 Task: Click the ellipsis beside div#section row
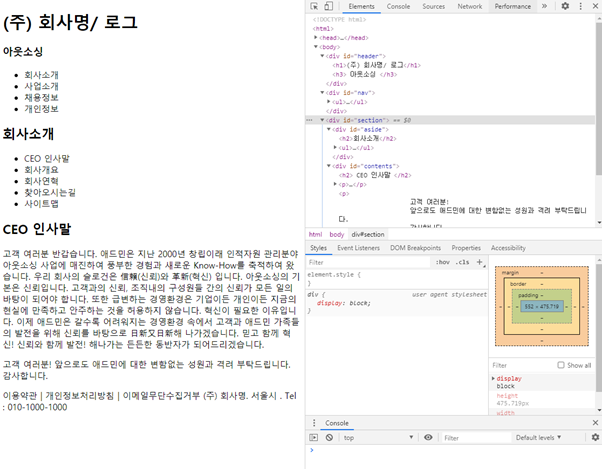pos(309,120)
